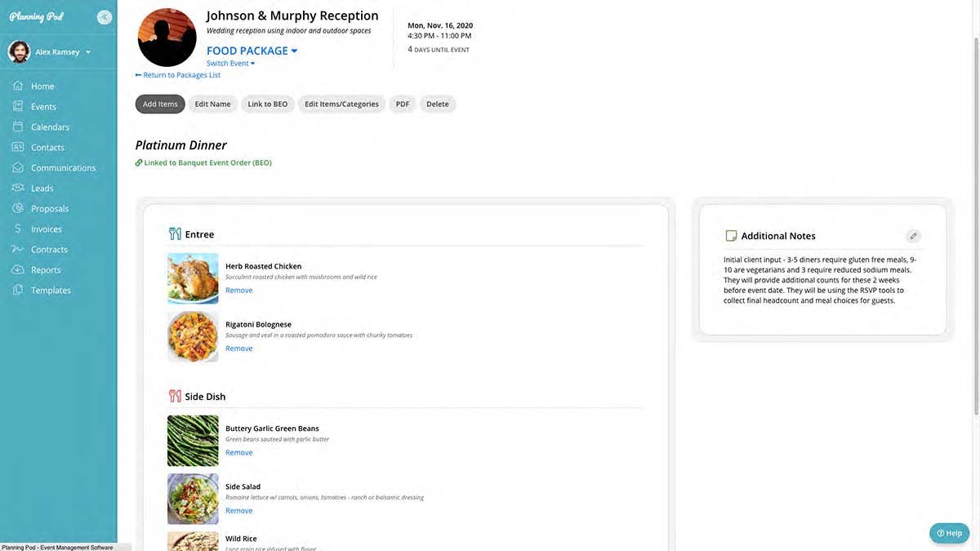Click the Invoices dollar icon
980x551 pixels.
point(18,229)
